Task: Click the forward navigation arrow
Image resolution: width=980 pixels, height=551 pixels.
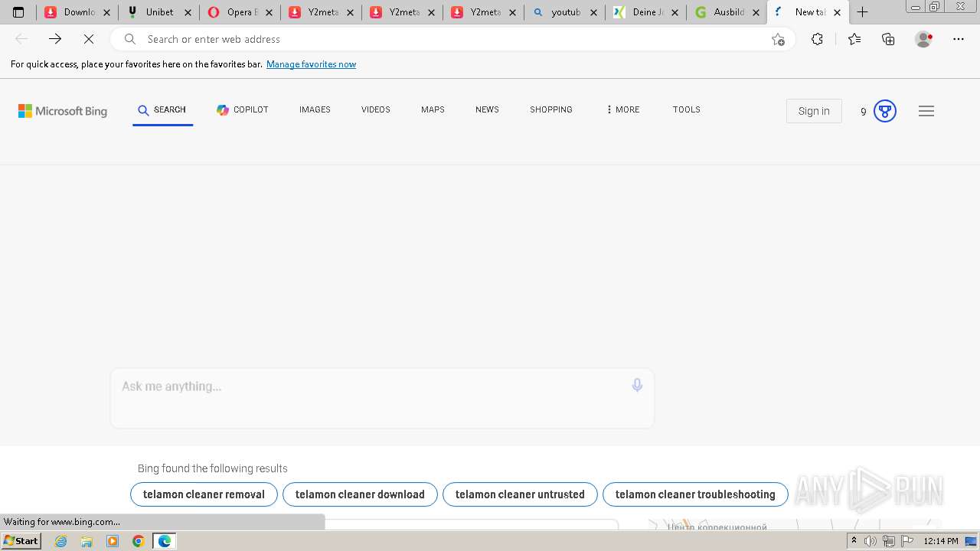Action: coord(55,39)
